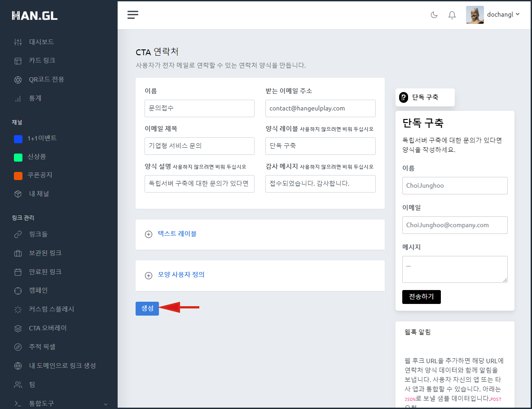Open dochangl account dropdown arrow
Screen dimensions: 532x409
pyautogui.click(x=518, y=14)
